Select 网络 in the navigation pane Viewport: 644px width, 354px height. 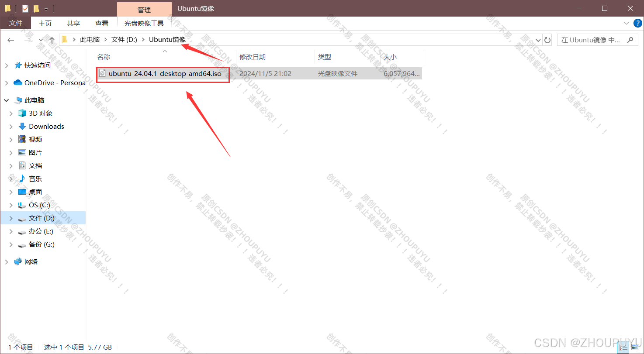(x=31, y=262)
